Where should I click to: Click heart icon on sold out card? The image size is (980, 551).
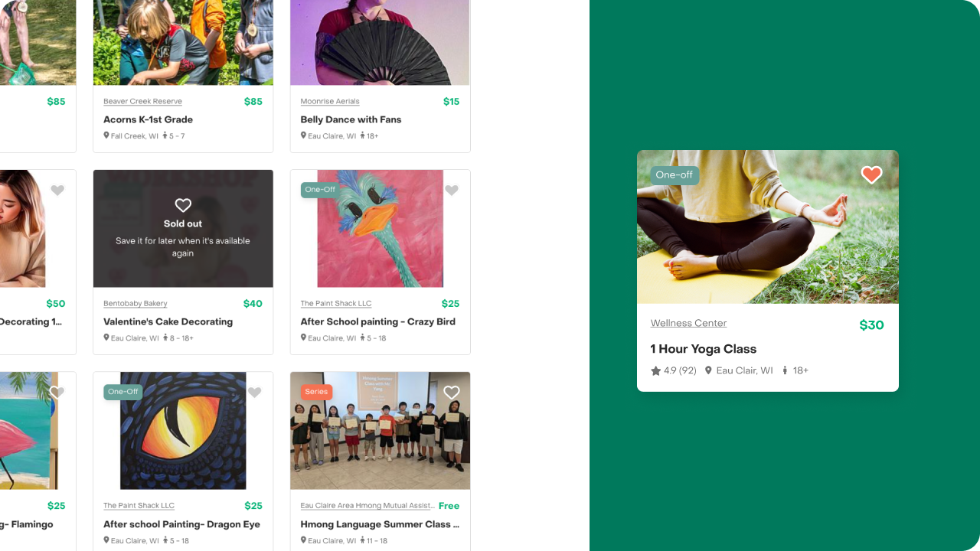click(183, 205)
